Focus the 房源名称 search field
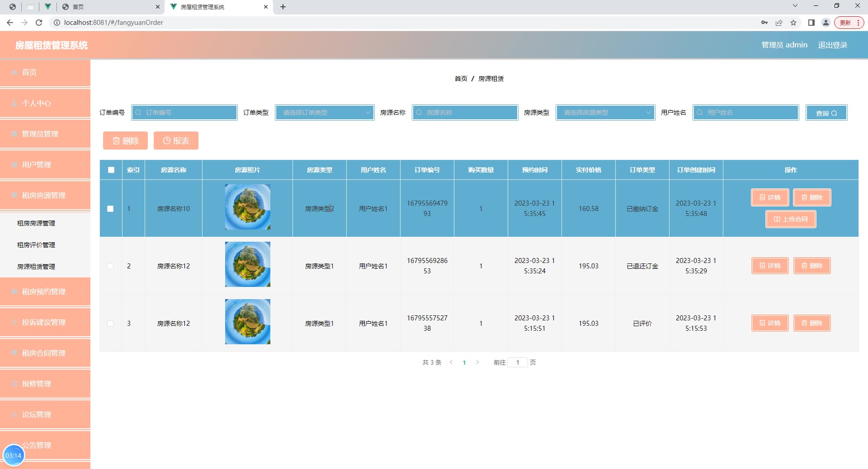868x469 pixels. coord(465,113)
